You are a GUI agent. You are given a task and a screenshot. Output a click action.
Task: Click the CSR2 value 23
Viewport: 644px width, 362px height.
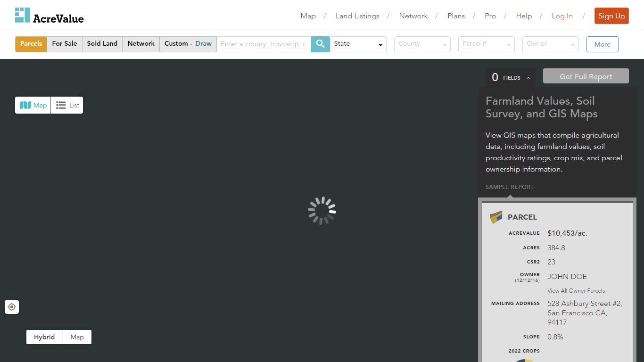coord(552,262)
